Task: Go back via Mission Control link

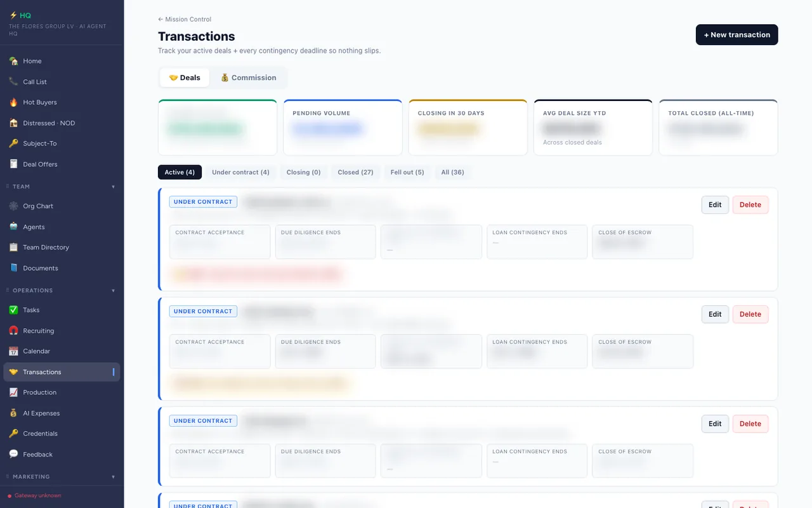Action: [185, 19]
